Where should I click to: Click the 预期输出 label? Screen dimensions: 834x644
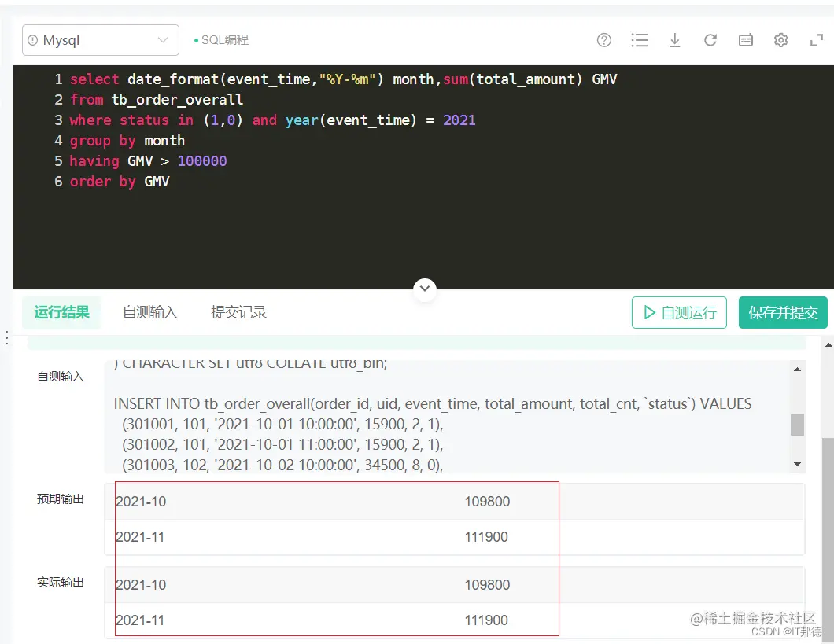[61, 499]
